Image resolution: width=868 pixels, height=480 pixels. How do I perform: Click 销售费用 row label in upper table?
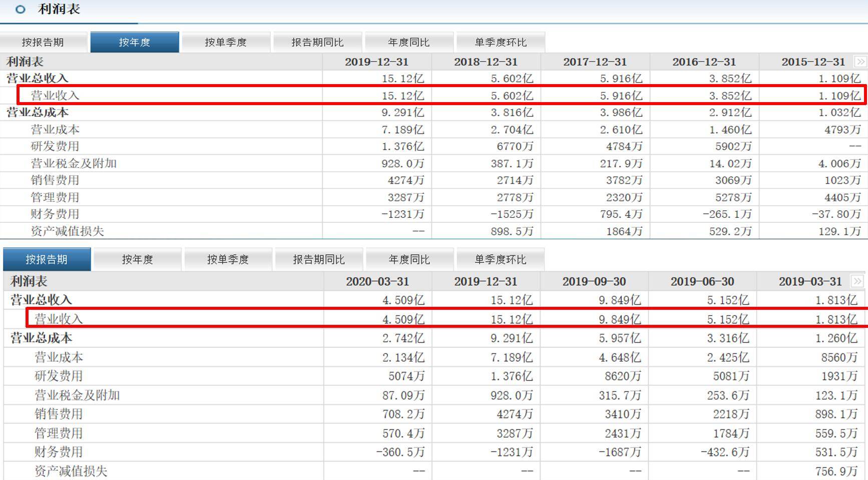(x=55, y=180)
